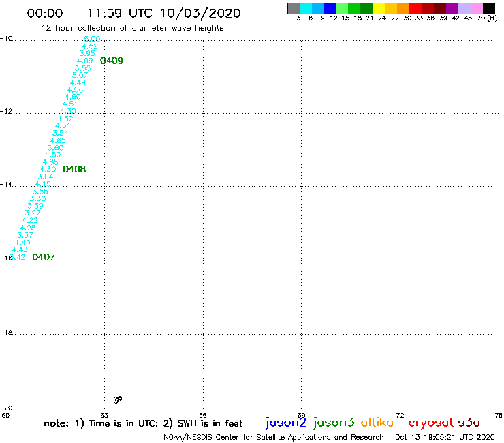The image size is (504, 443).
Task: Click the NOAA/NESDIS Center credit line
Action: (x=274, y=438)
